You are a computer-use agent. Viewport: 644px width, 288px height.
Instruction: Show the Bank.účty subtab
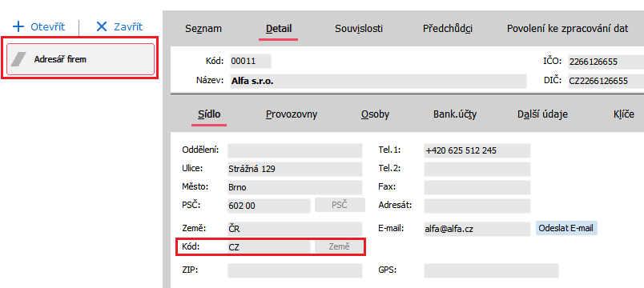pos(455,114)
